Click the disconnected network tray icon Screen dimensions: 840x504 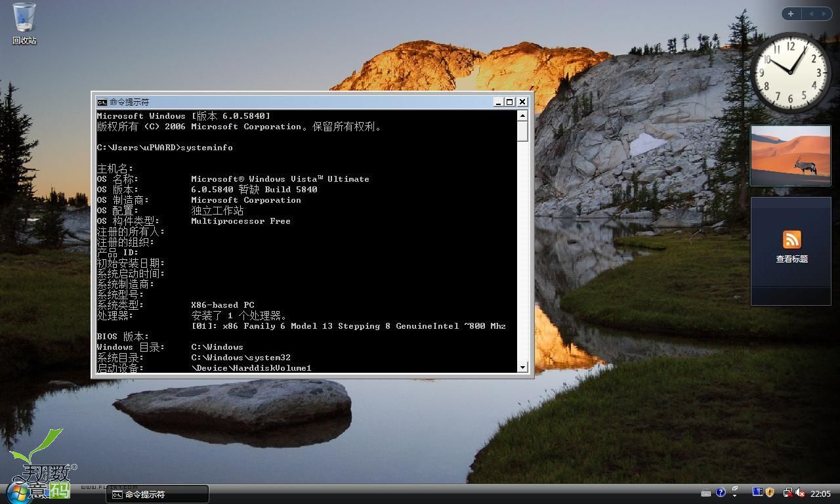tap(787, 492)
